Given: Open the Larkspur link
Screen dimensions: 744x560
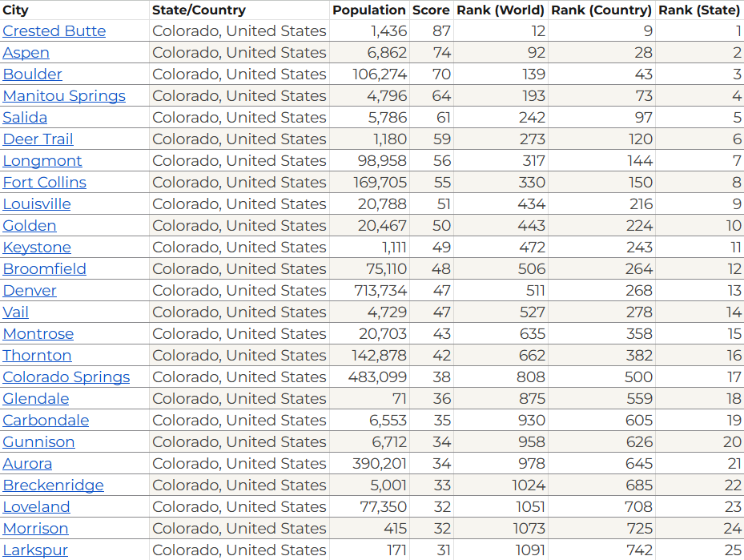Looking at the screenshot, I should click(35, 550).
